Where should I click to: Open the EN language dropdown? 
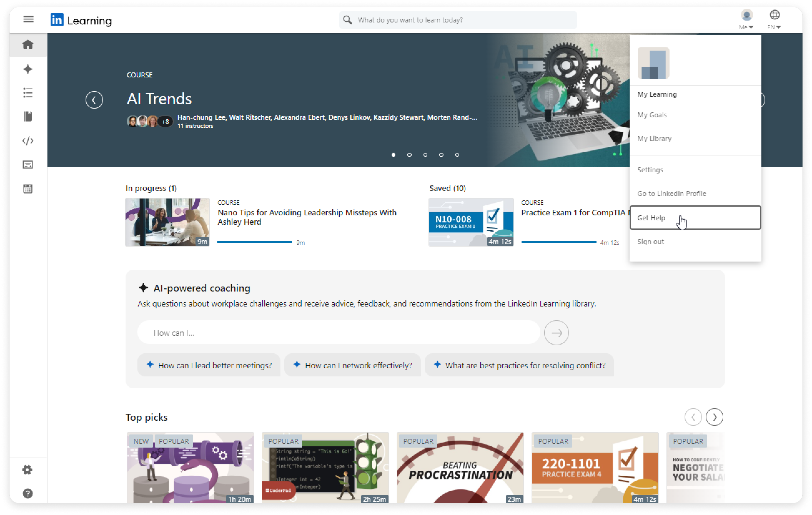pyautogui.click(x=774, y=20)
